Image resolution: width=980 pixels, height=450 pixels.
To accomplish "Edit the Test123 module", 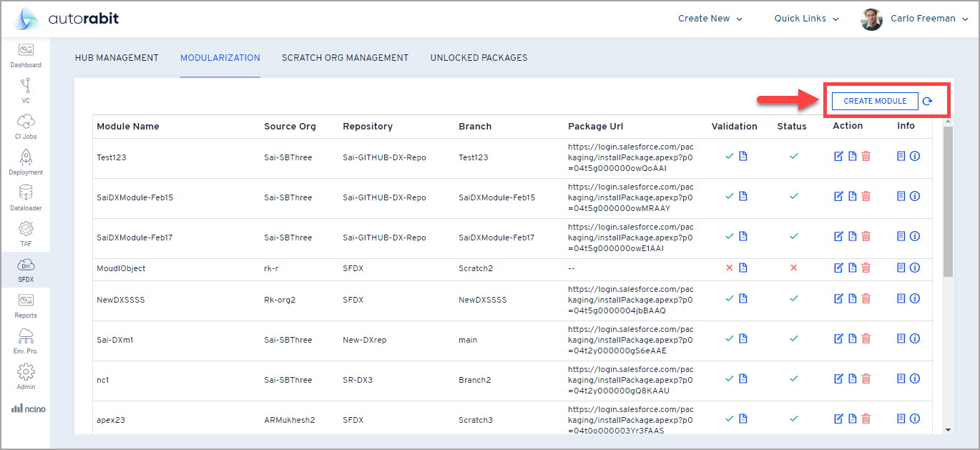I will pos(838,156).
